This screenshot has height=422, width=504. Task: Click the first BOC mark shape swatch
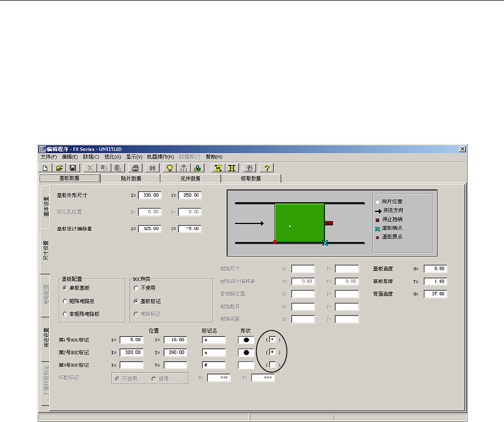point(246,340)
